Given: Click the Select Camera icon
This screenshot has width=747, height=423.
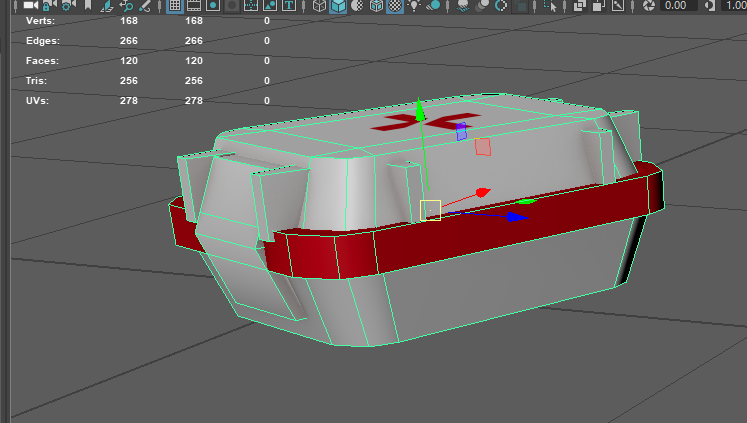Looking at the screenshot, I should (x=30, y=5).
